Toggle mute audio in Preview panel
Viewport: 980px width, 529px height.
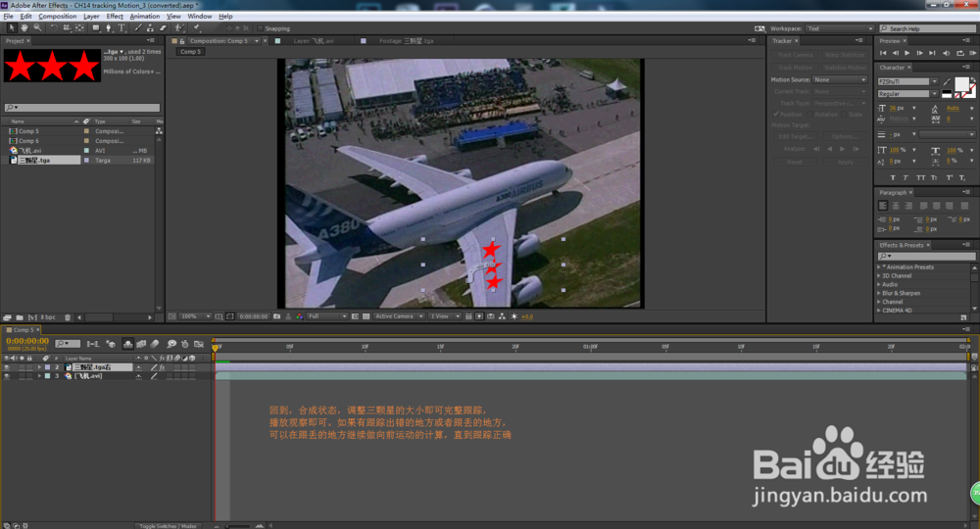[947, 53]
